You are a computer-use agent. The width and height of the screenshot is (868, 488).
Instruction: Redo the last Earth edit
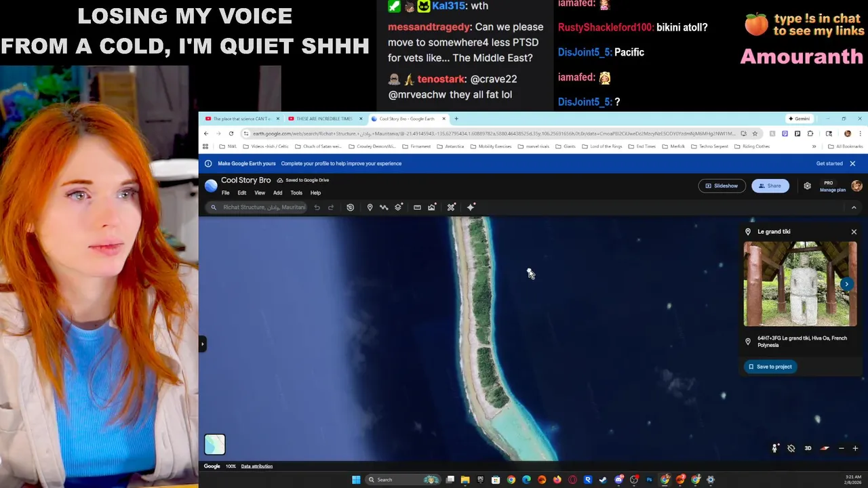(331, 207)
